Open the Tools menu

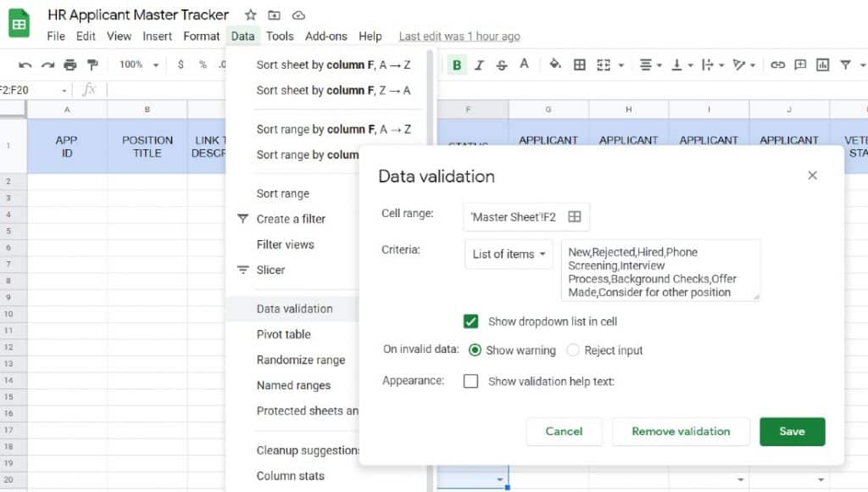pos(280,36)
